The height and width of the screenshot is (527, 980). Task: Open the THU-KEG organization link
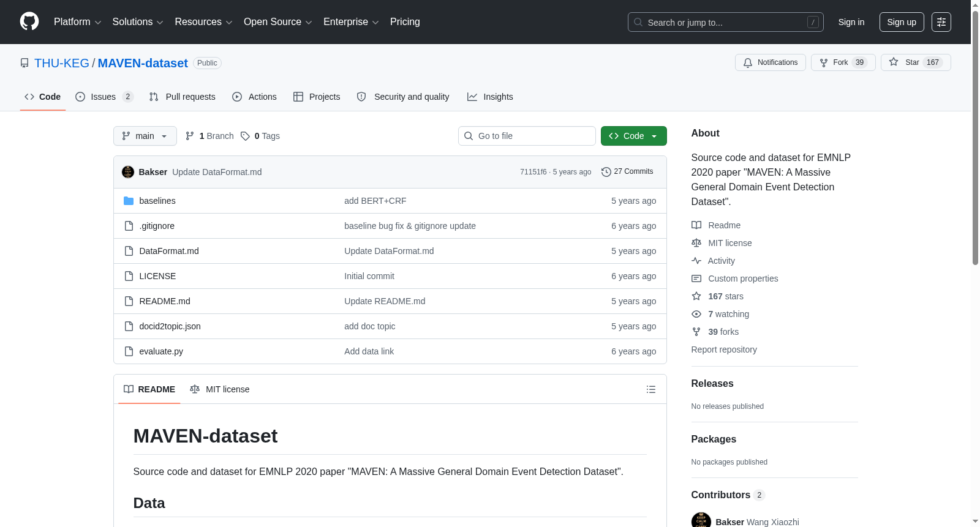(x=62, y=63)
